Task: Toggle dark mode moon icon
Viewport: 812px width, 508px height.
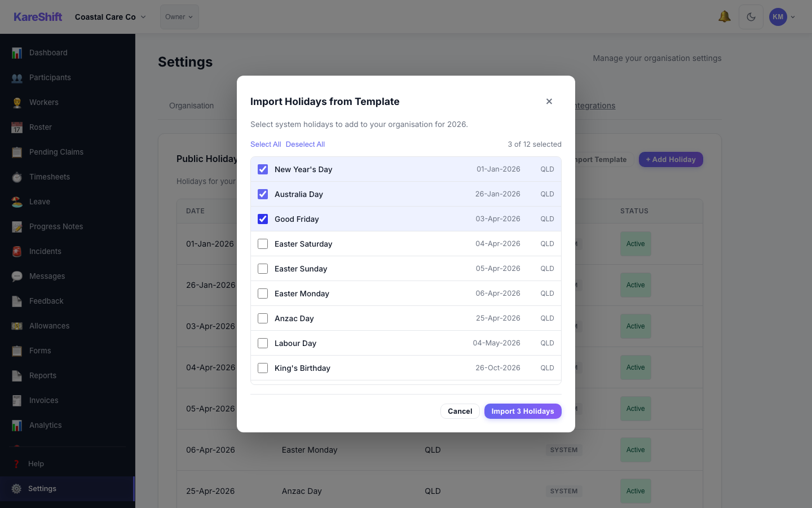Action: (751, 17)
